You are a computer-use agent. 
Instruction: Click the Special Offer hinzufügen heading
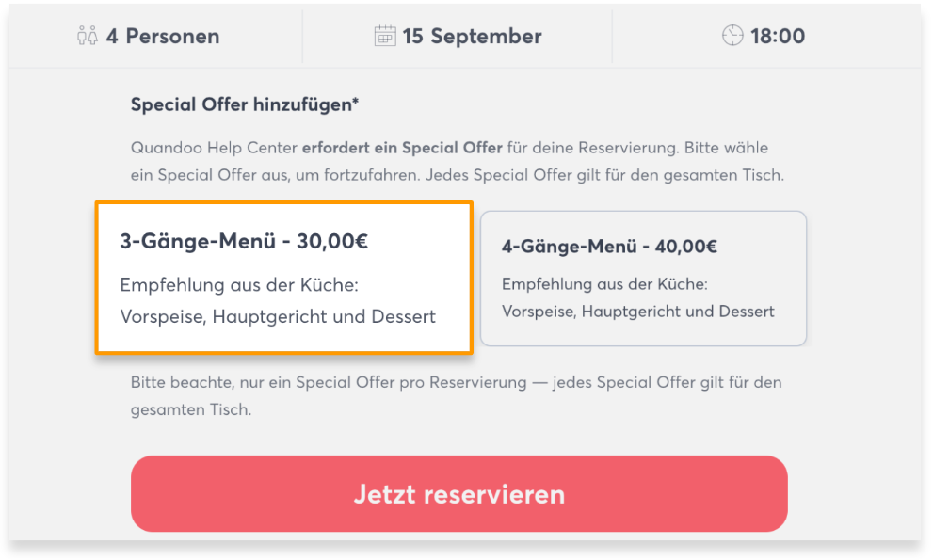point(245,104)
